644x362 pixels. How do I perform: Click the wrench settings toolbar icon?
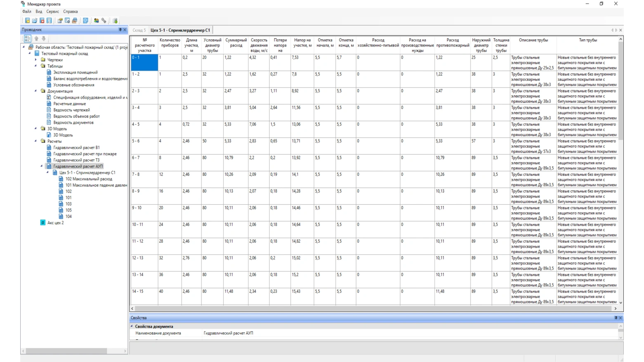tap(104, 21)
